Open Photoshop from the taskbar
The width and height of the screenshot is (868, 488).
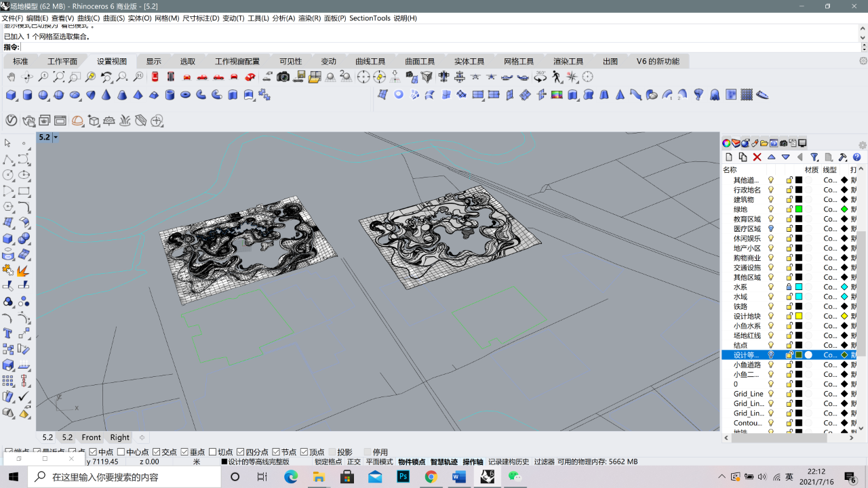pos(403,476)
